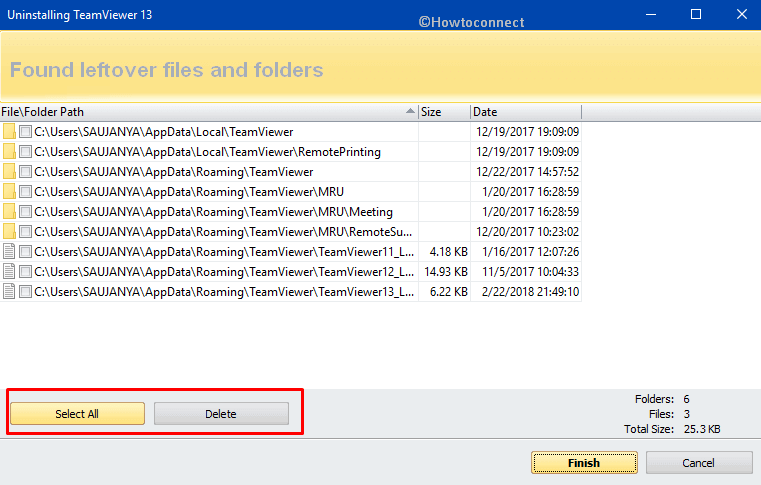Sort list by Date column header

tap(526, 112)
